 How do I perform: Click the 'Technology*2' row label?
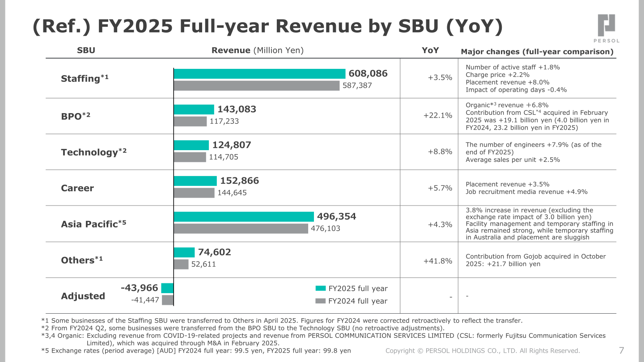click(94, 152)
